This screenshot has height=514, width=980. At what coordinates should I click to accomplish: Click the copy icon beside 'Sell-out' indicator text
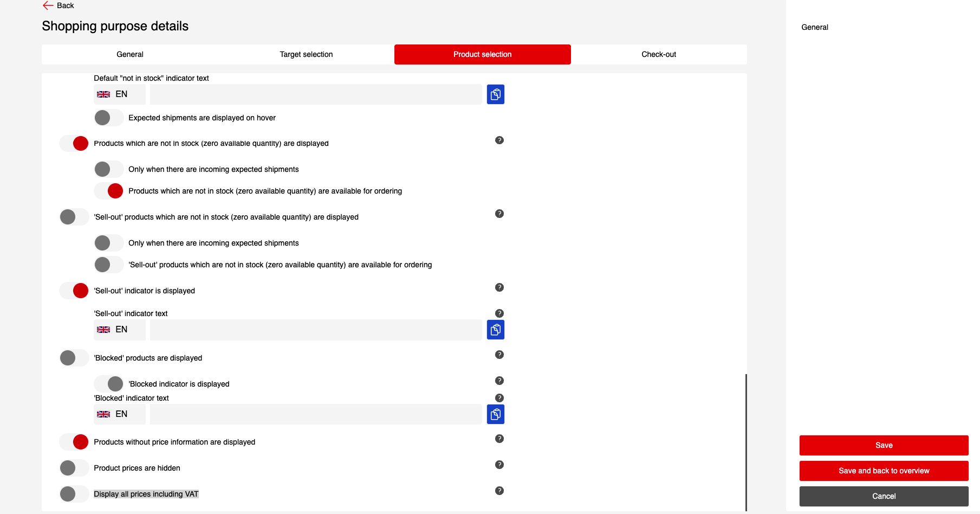(495, 330)
